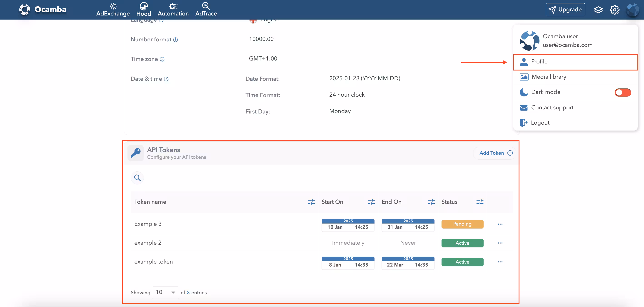Expand the entries per page dropdown
The width and height of the screenshot is (644, 307).
tap(165, 292)
